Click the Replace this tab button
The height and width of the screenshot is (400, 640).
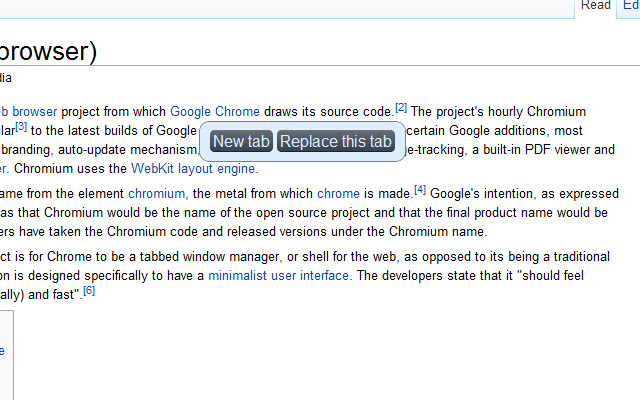pyautogui.click(x=336, y=141)
